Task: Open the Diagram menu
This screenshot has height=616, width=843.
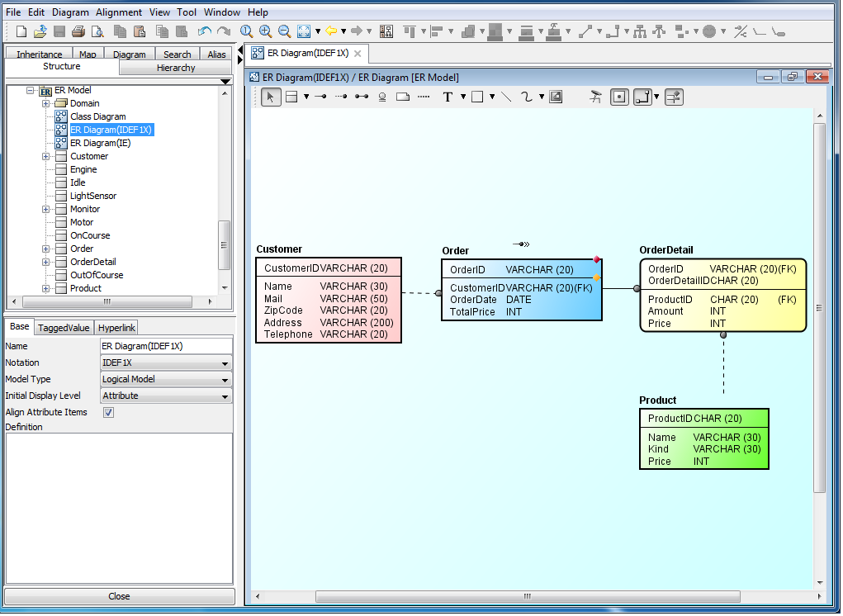Action: click(x=70, y=12)
